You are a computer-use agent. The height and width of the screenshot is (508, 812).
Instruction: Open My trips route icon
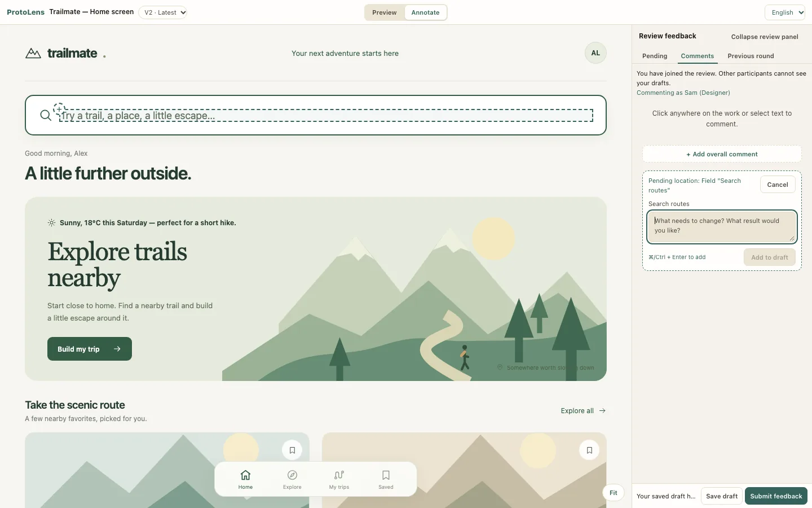point(339,475)
